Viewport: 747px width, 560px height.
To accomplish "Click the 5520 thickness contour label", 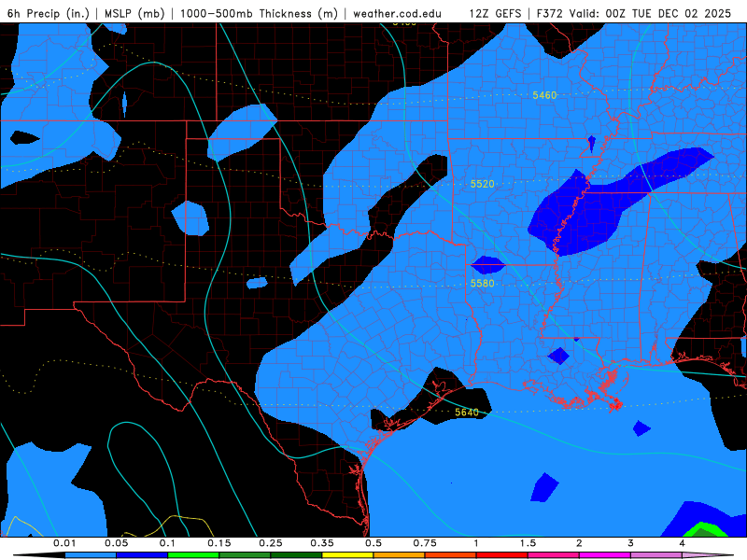I will coord(482,184).
